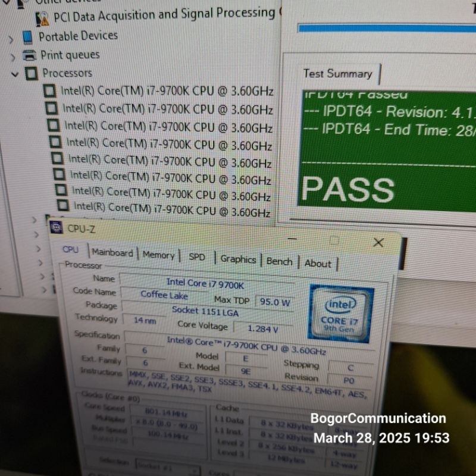Image resolution: width=476 pixels, height=476 pixels.
Task: Minimize the CPU-Z window
Action: click(292, 239)
